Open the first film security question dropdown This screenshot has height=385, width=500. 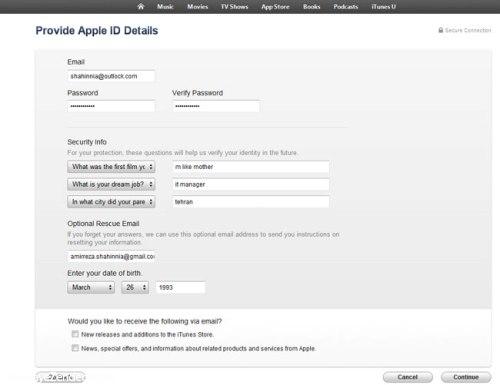(111, 167)
